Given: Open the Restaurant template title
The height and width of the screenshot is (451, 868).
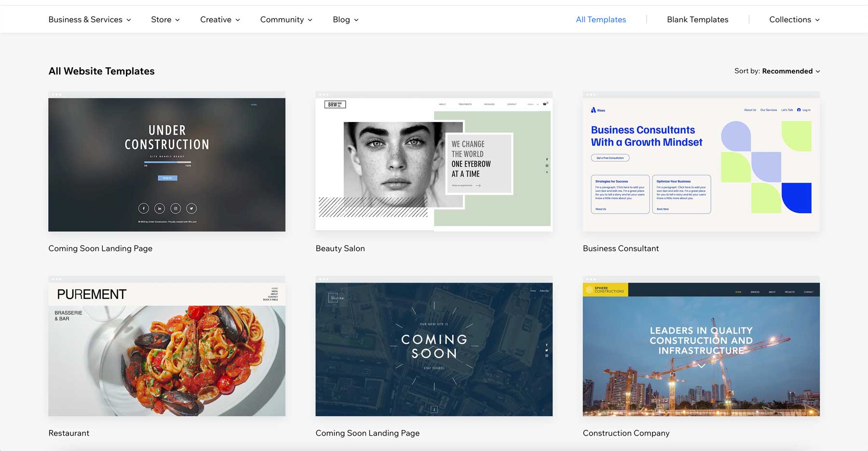Looking at the screenshot, I should click(x=69, y=433).
